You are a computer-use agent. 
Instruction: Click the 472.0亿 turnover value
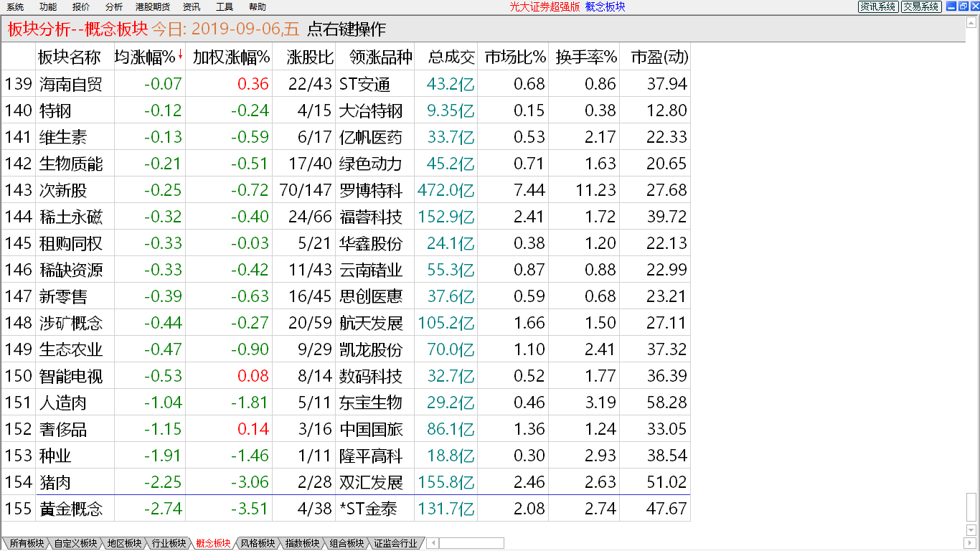click(x=446, y=190)
